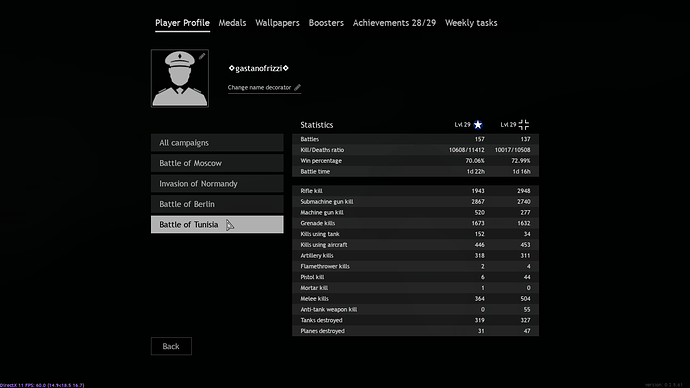Click the pencil icon on the avatar

(x=202, y=56)
